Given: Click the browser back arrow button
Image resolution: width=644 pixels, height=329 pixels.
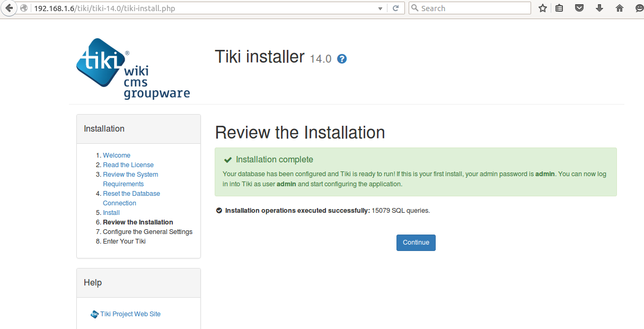Looking at the screenshot, I should tap(9, 8).
